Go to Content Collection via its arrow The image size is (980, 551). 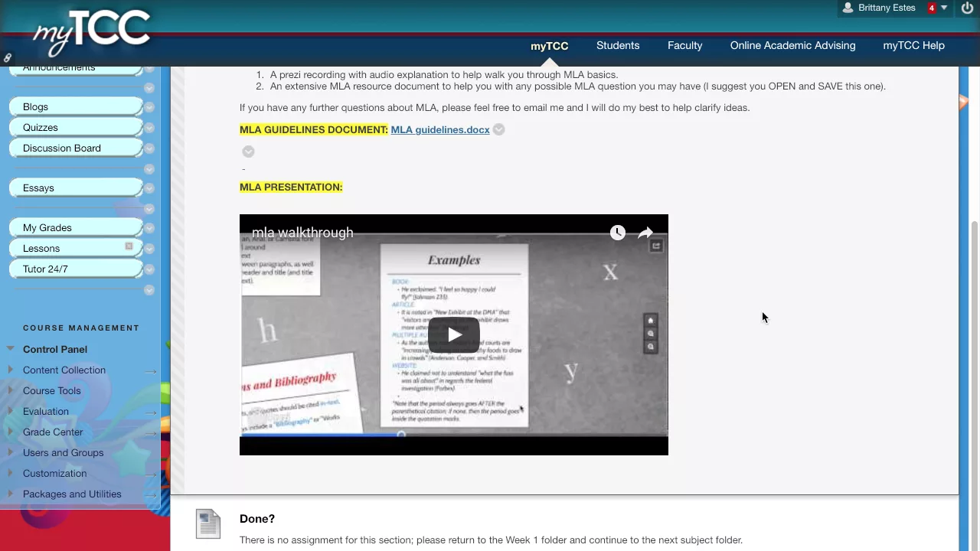tap(151, 371)
